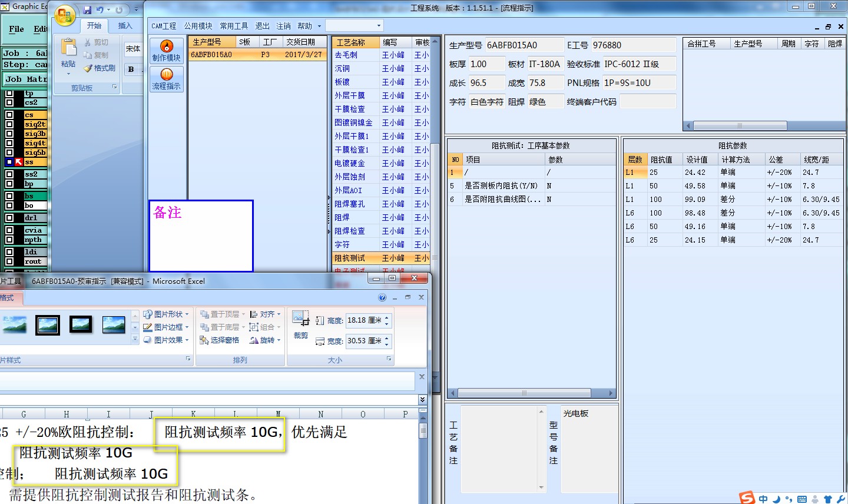Toggle bold B button in Excel

131,69
